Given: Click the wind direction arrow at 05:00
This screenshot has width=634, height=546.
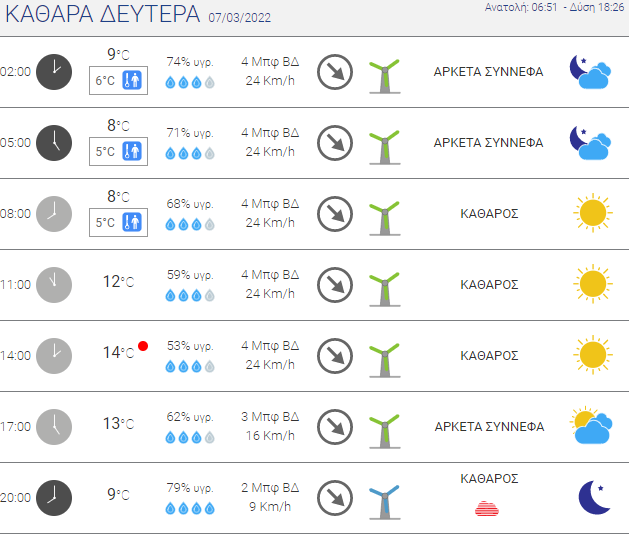Looking at the screenshot, I should click(x=335, y=143).
